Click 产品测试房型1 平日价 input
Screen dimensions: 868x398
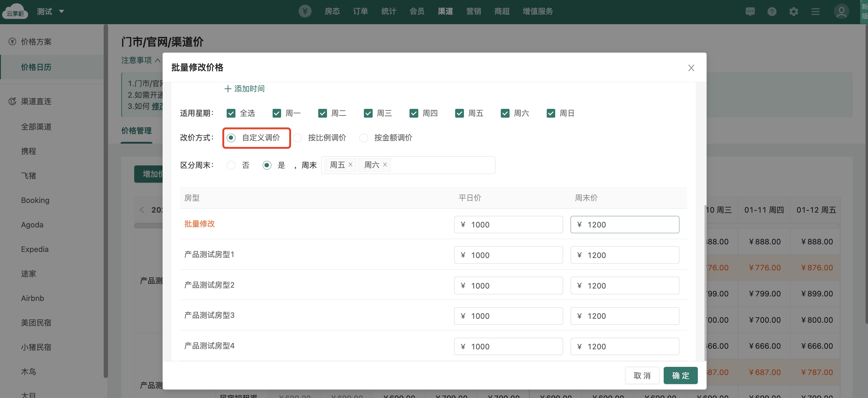(508, 255)
